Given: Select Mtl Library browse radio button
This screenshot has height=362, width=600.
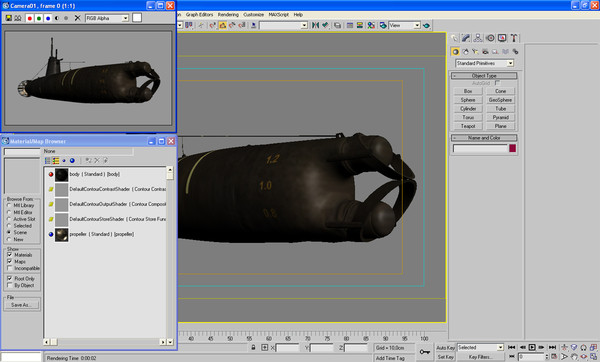Looking at the screenshot, I should pos(9,205).
